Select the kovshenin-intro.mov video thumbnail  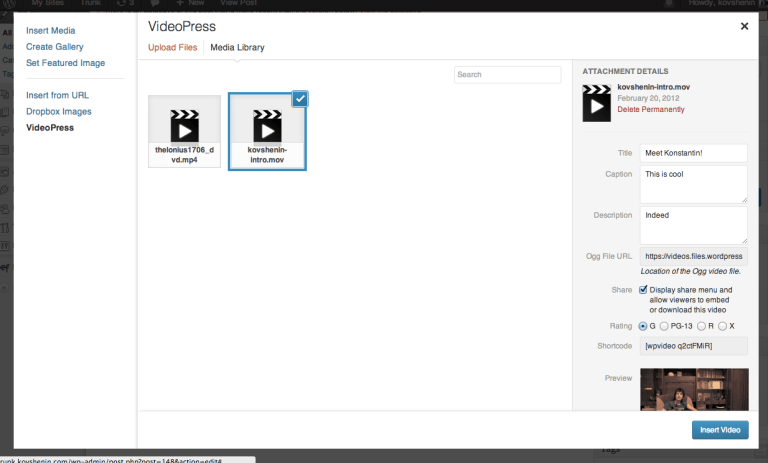click(267, 131)
